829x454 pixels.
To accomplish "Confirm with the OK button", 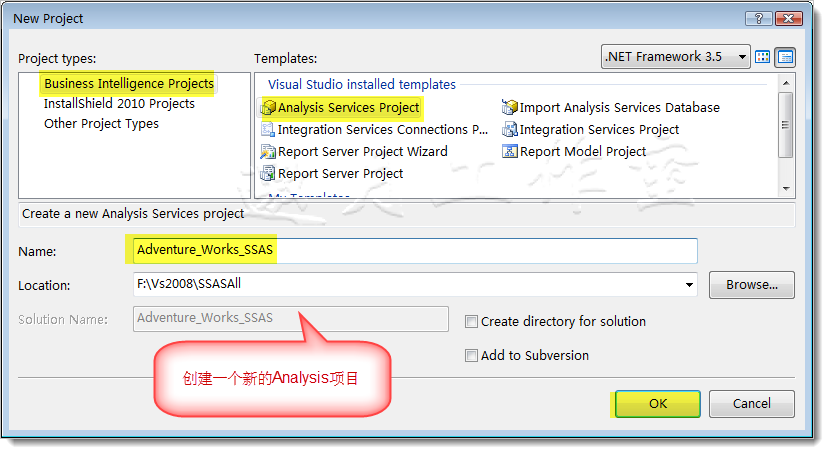I will click(x=658, y=404).
